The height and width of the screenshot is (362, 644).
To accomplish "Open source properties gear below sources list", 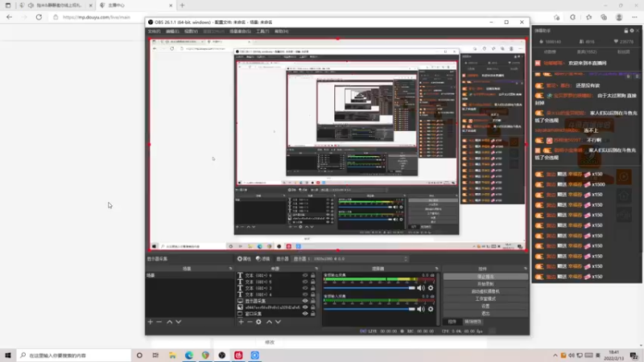I will (x=258, y=323).
